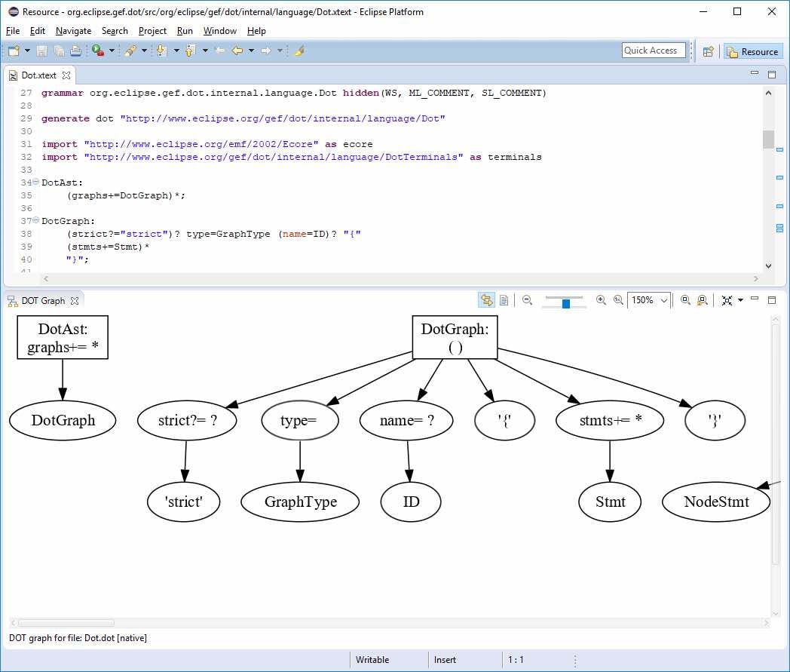Fit the DOT graph to the view
The height and width of the screenshot is (672, 790).
point(727,300)
